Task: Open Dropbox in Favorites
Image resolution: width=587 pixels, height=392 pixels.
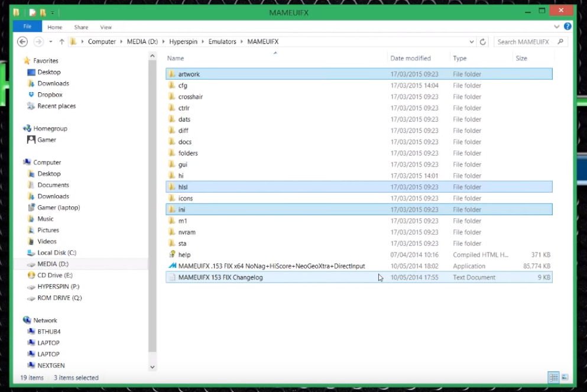Action: pos(50,95)
